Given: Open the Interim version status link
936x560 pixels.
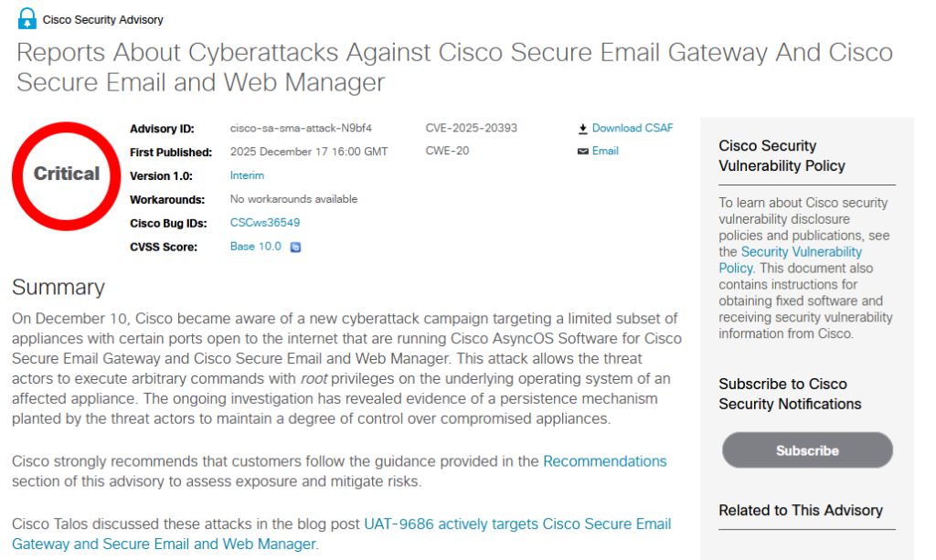Looking at the screenshot, I should point(247,175).
